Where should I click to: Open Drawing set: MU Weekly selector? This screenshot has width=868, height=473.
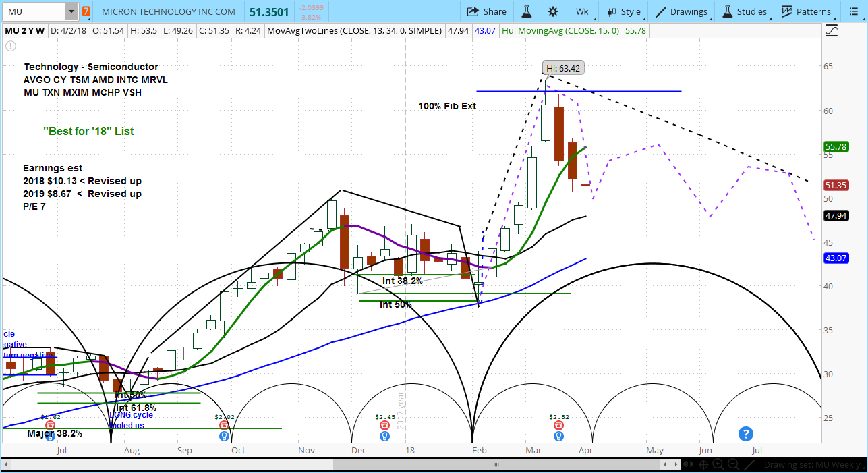click(814, 464)
